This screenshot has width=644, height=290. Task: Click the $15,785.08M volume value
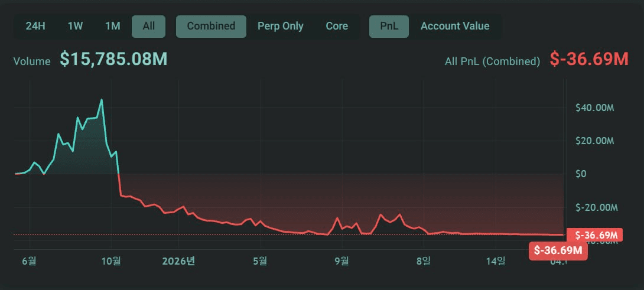click(x=114, y=59)
